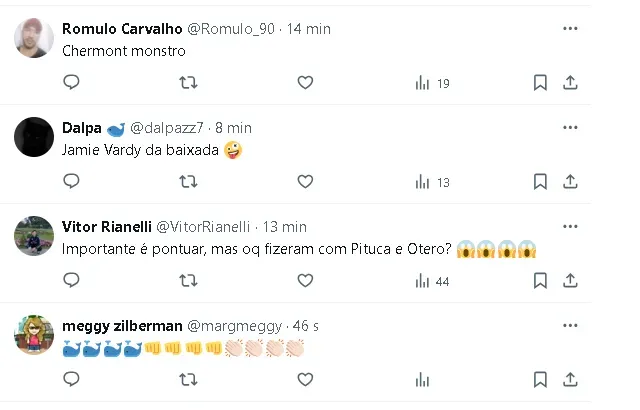Reply to Romulo Carvalho's "Chermont monstro" post
This screenshot has height=410, width=640.
71,83
